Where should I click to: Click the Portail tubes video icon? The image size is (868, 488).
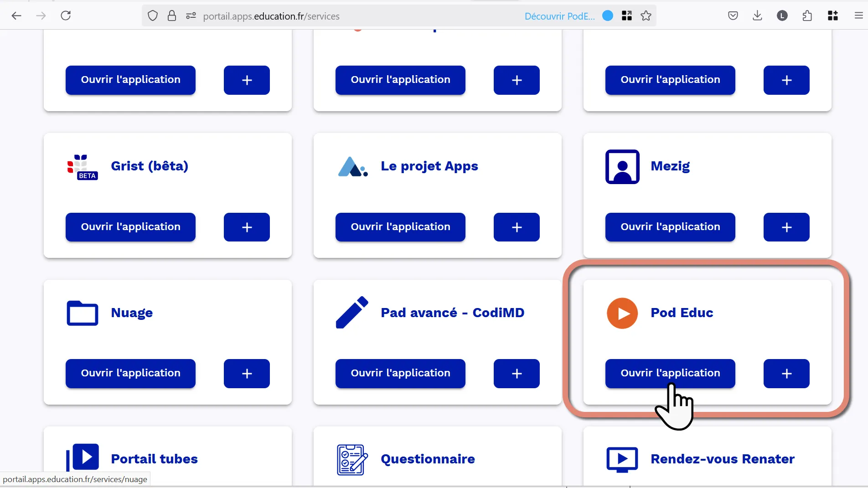[83, 458]
